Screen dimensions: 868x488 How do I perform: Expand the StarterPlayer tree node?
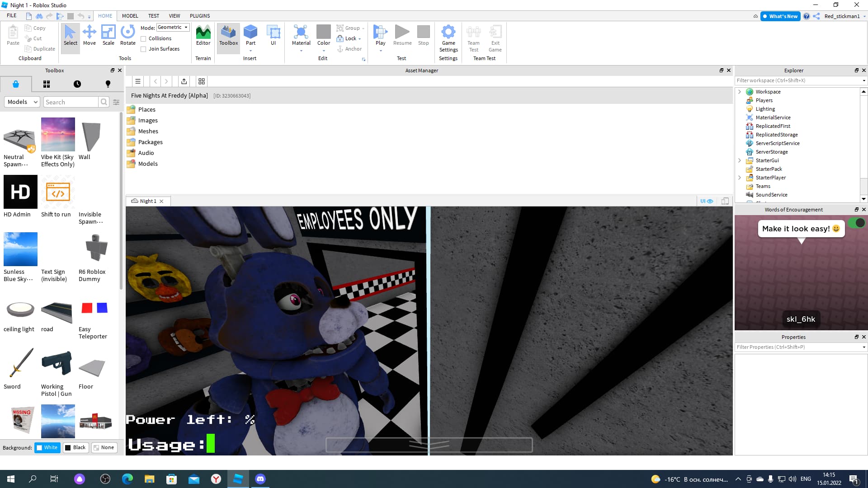740,178
